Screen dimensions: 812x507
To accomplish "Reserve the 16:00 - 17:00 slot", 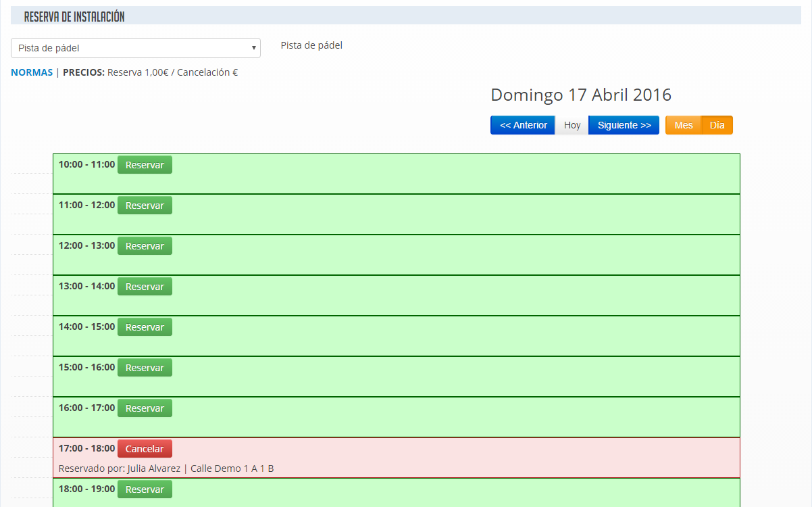I will 145,408.
